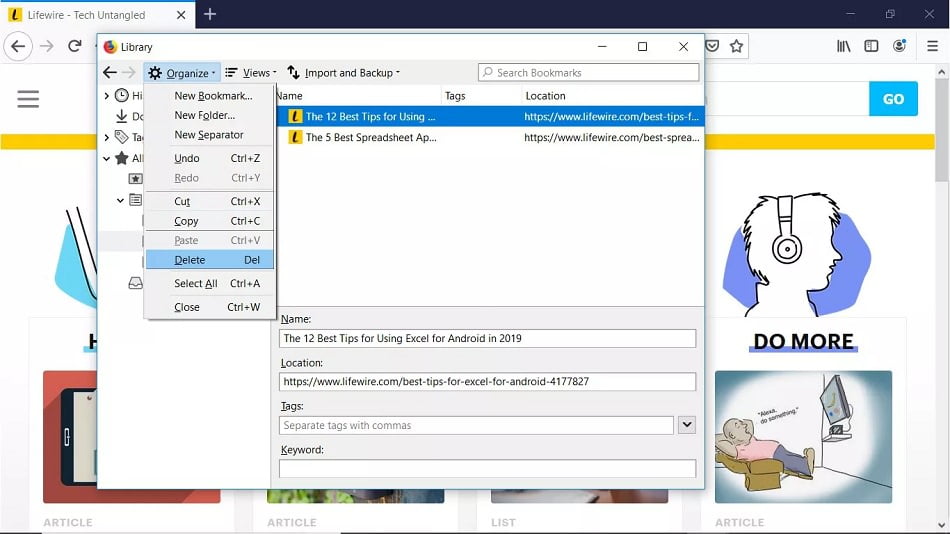Save page to Pocket icon
The width and height of the screenshot is (950, 534).
coord(712,46)
